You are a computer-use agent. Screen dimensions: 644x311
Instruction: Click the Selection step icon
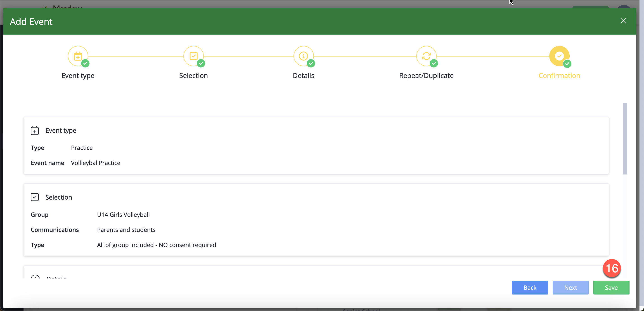194,56
